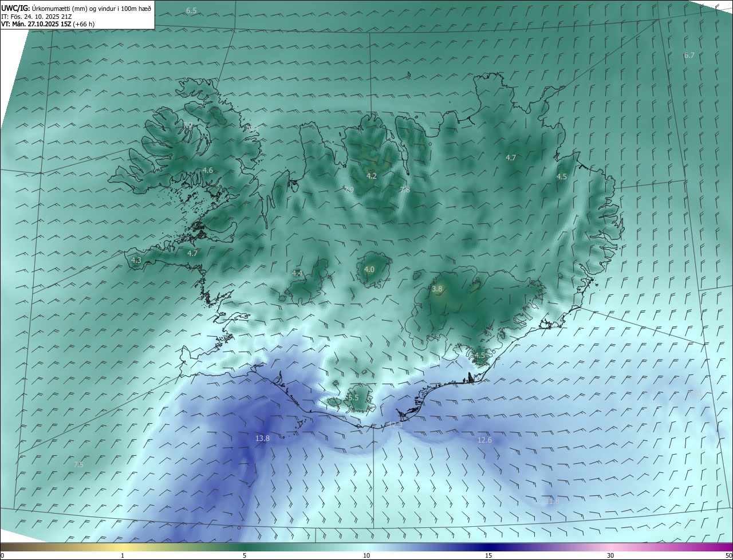The height and width of the screenshot is (560, 733).
Task: Click the '(+66 h)' forecast offset text
Action: click(83, 24)
